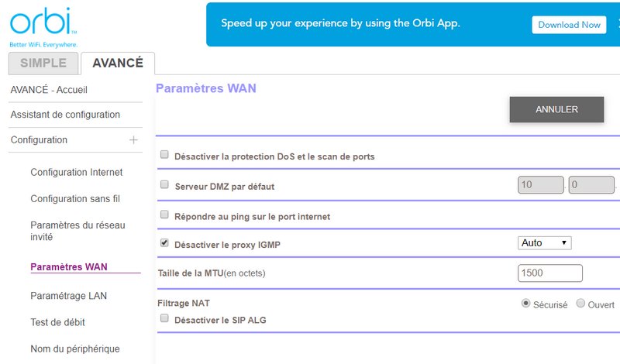Check Désactiver le SIP ALG
Screen dimensions: 620x364
(164, 318)
